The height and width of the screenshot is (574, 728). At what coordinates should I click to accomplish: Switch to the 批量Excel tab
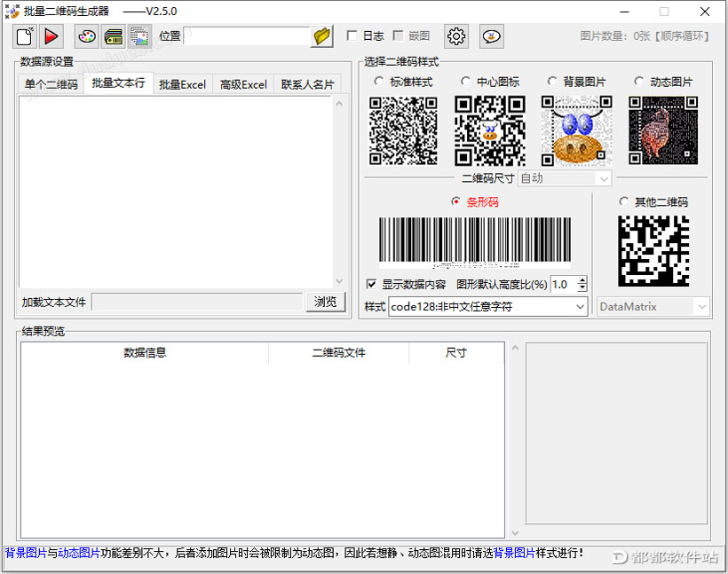coord(183,84)
